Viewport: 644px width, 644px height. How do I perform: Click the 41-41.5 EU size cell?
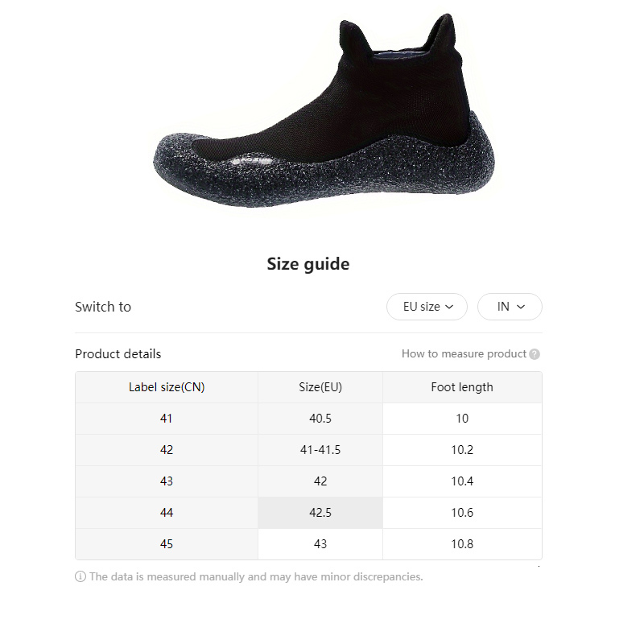(x=320, y=450)
